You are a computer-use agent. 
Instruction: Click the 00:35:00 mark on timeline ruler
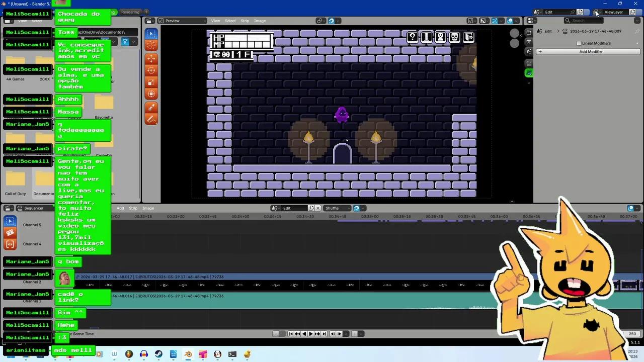pyautogui.click(x=369, y=217)
